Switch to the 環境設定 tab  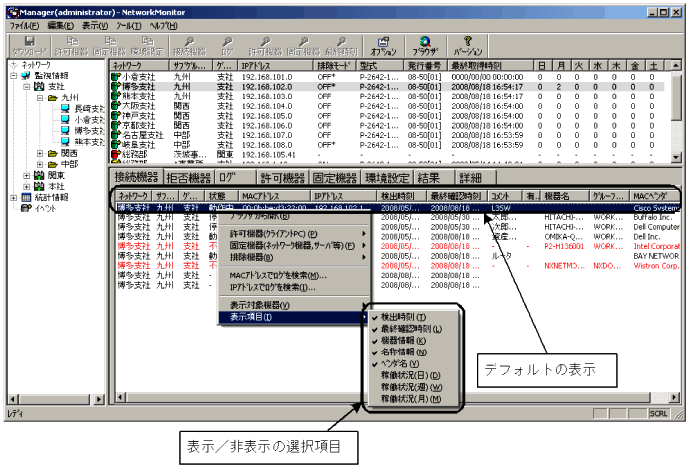point(387,177)
